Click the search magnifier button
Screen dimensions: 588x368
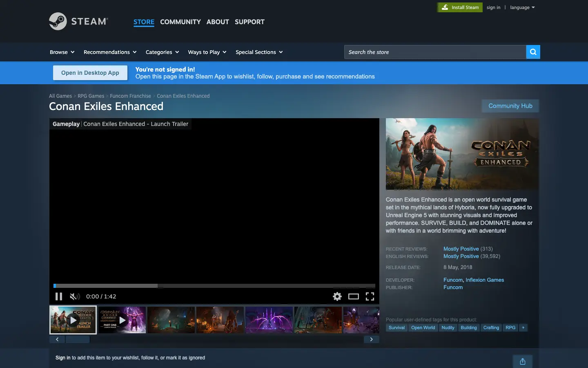533,52
